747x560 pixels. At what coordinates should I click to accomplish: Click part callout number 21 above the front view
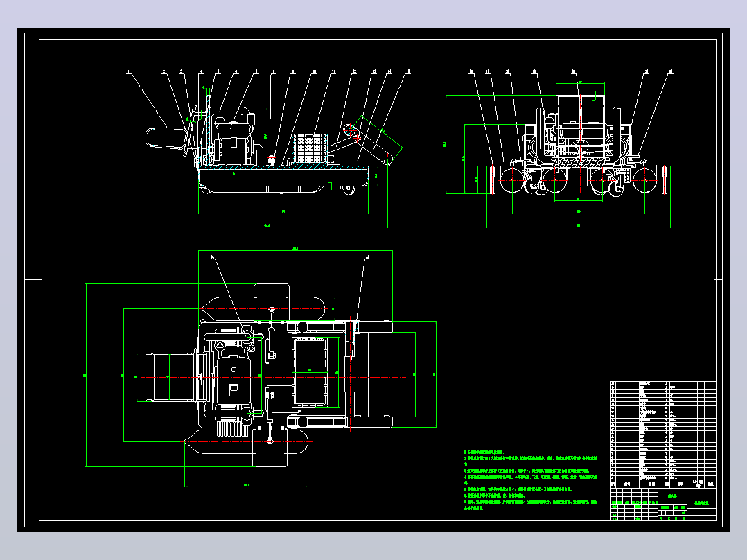click(x=647, y=72)
